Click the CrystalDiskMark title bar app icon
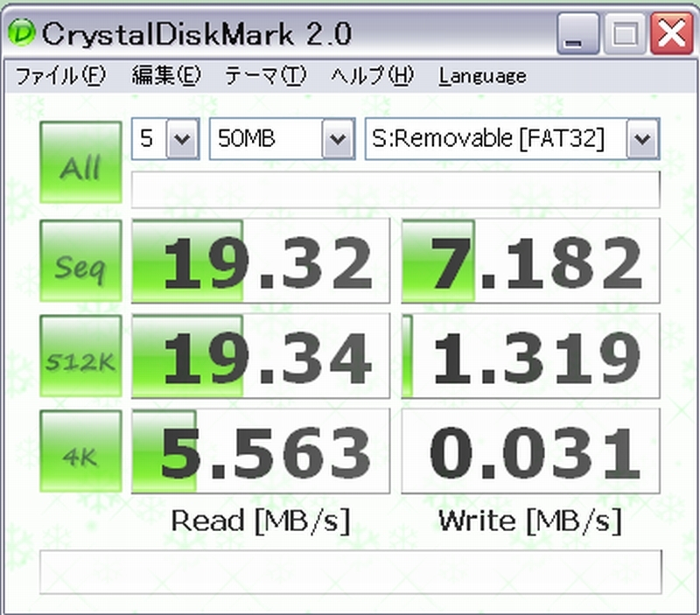 (21, 32)
